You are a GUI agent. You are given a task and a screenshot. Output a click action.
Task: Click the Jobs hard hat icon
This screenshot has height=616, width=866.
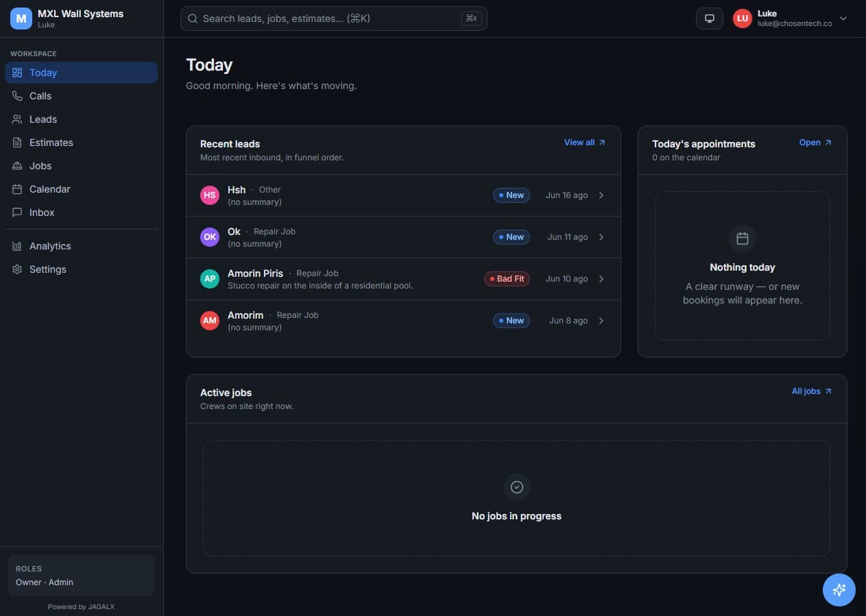[17, 166]
